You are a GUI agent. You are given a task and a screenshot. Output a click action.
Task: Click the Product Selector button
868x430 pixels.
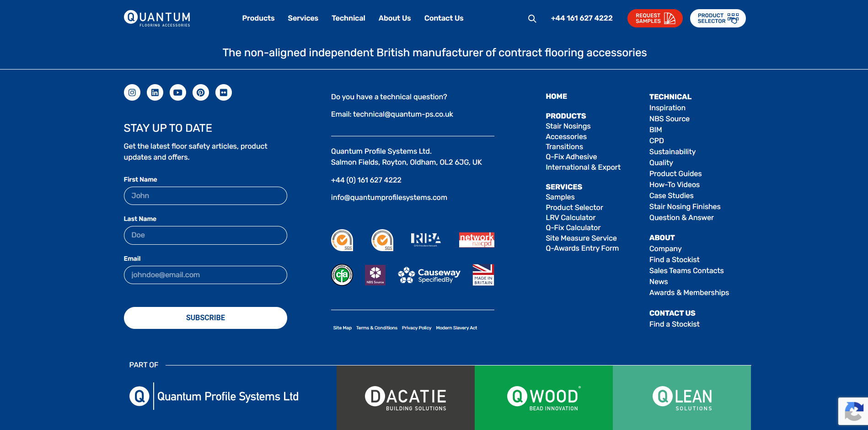[x=718, y=18]
